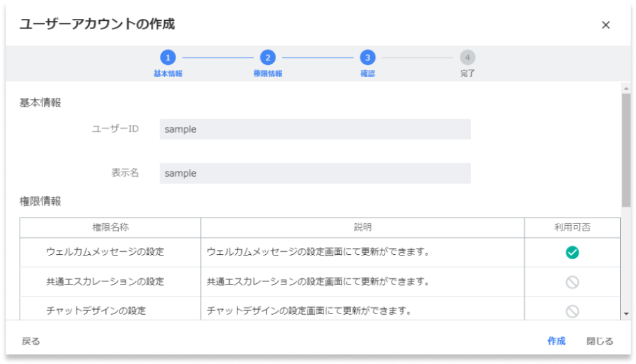Click the 戻る button

(x=30, y=340)
